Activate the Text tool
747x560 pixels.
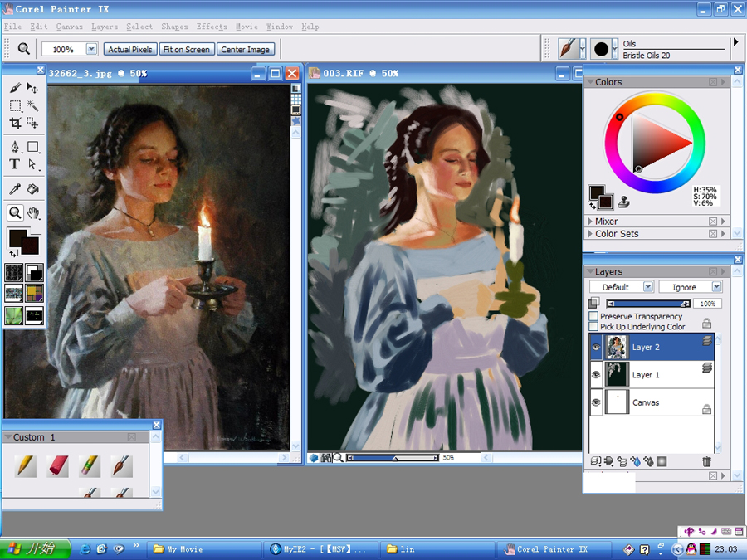click(15, 164)
